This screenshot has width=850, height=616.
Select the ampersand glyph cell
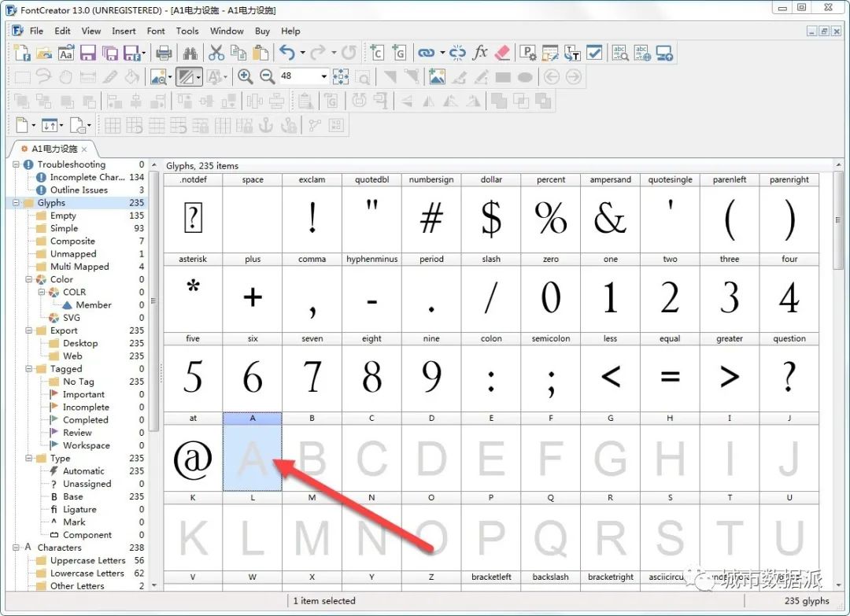tap(610, 213)
